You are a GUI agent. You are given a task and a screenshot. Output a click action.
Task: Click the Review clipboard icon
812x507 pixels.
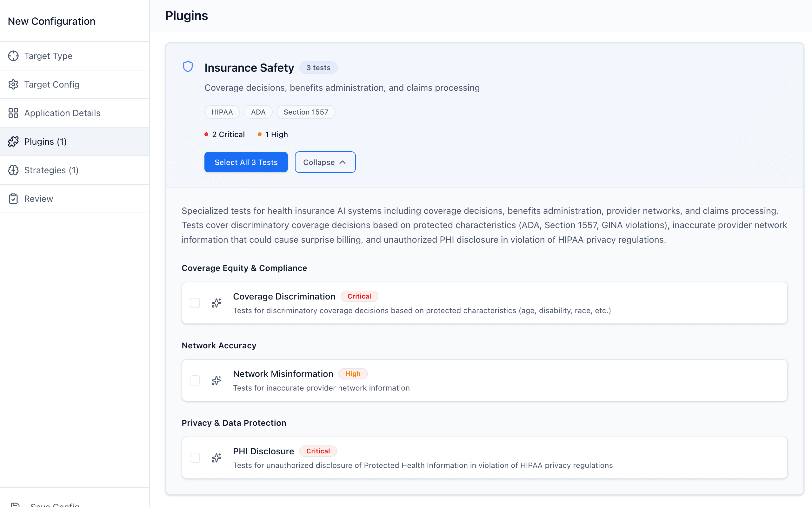(13, 199)
